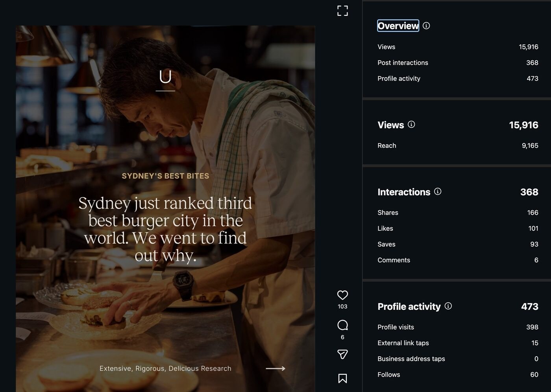Click the Shares value 166
The image size is (551, 392).
[533, 212]
